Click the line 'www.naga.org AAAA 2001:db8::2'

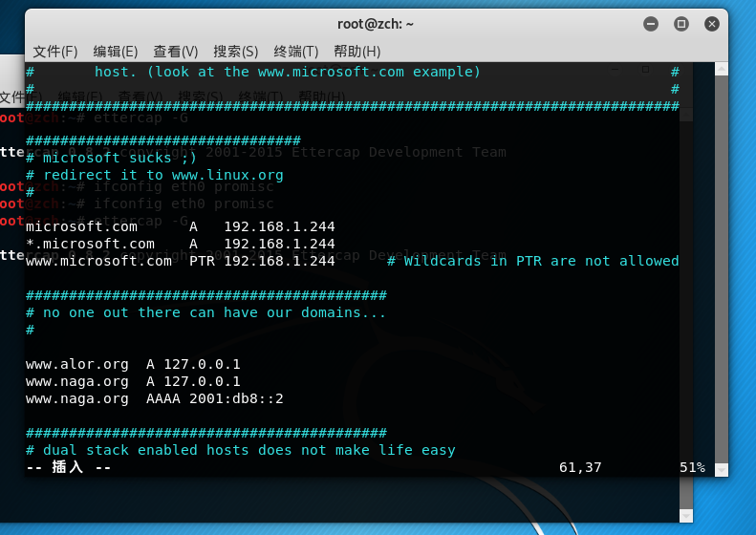tap(154, 399)
